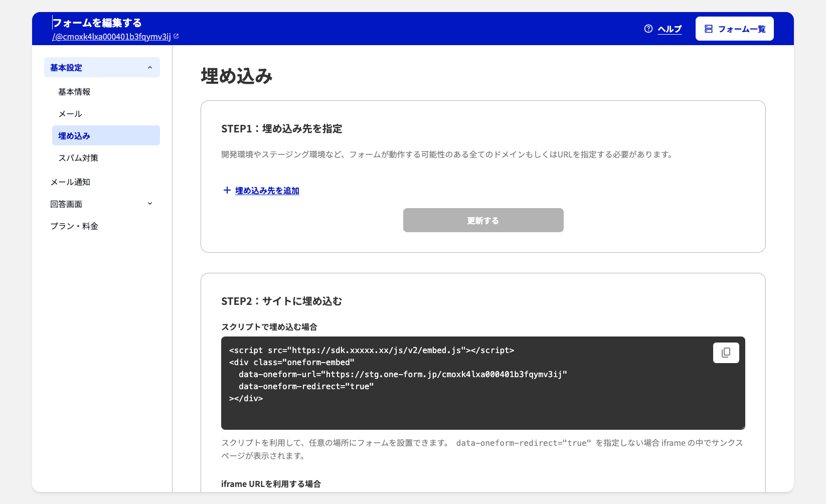The height and width of the screenshot is (504, 826).
Task: Click 埋め込み先を追加 link
Action: point(267,190)
